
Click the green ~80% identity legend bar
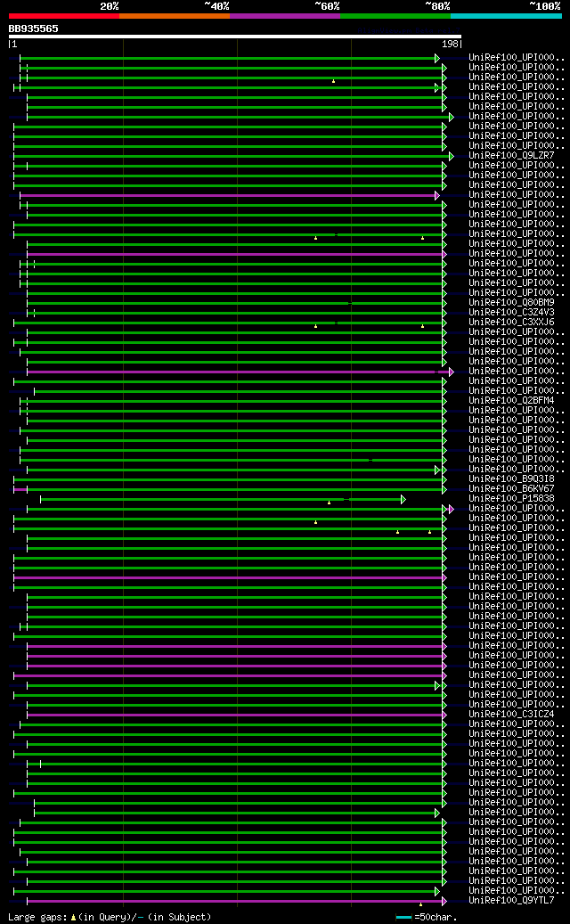coord(395,16)
